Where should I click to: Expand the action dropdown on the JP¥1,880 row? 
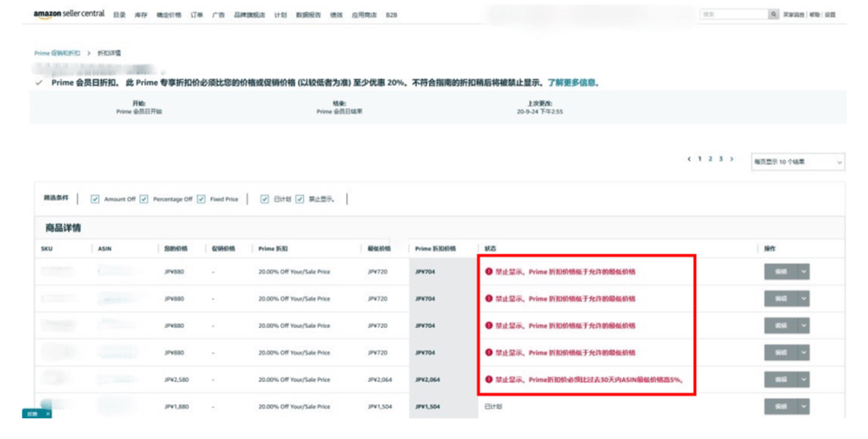click(803, 407)
